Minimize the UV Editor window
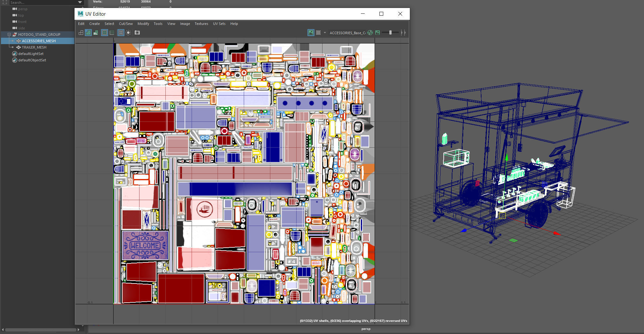 [x=363, y=14]
